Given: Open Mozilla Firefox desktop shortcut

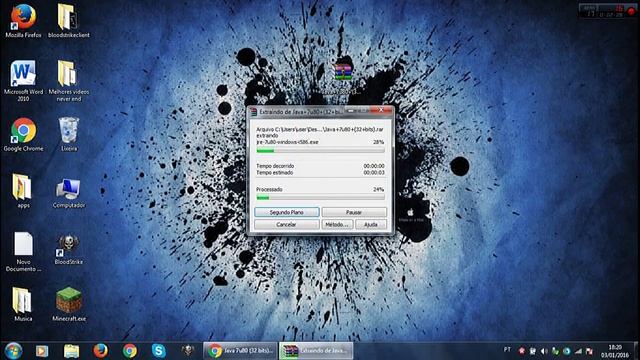Looking at the screenshot, I should point(23,20).
